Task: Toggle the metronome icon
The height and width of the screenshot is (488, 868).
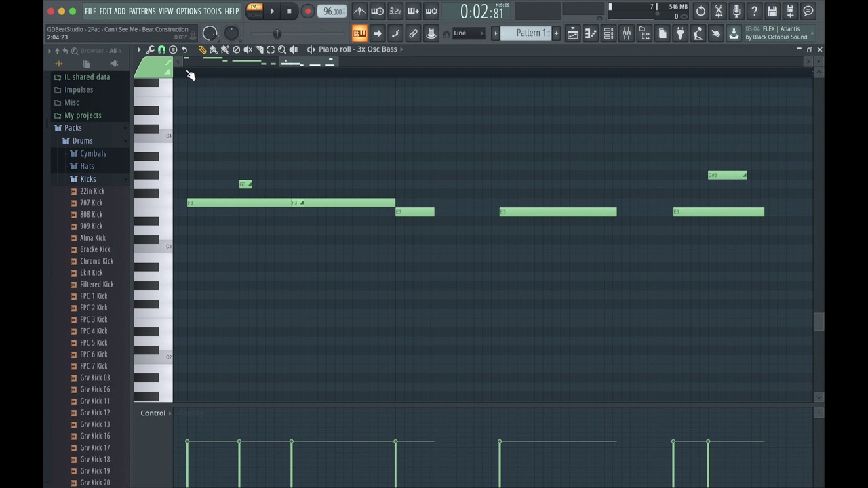Action: [x=359, y=11]
